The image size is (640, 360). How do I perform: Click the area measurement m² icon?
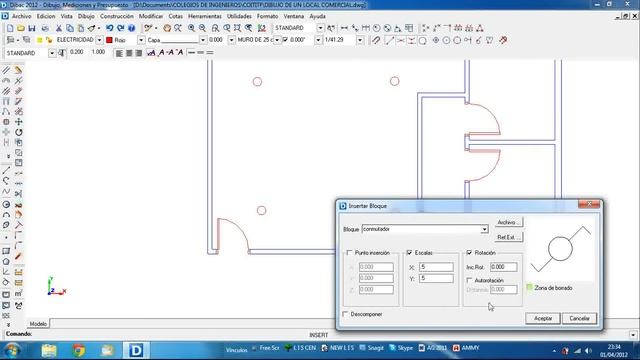point(19,293)
